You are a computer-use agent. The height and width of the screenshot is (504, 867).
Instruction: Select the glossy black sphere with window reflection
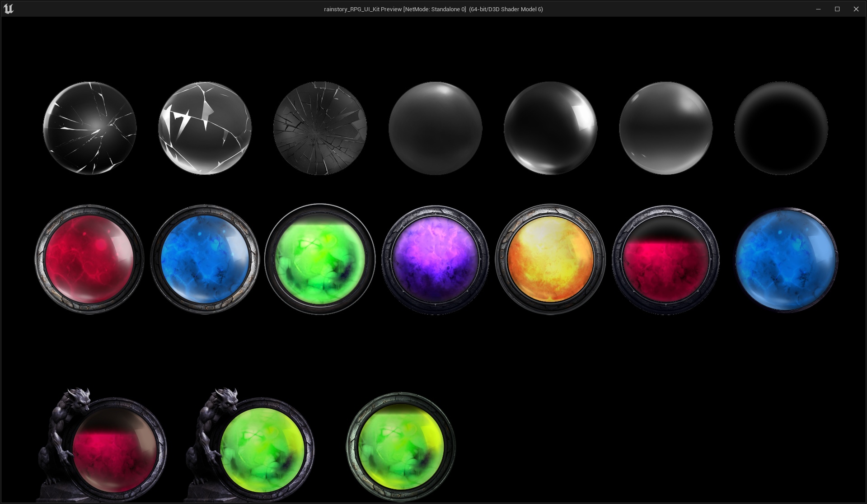tap(550, 128)
